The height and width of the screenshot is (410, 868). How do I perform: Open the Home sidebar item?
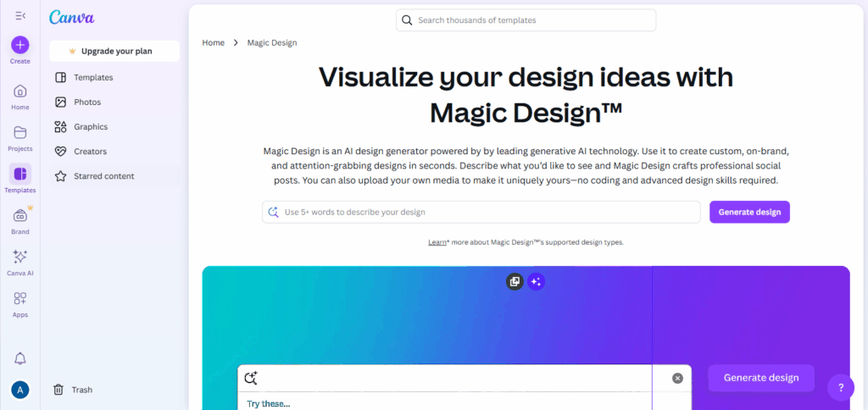click(20, 97)
